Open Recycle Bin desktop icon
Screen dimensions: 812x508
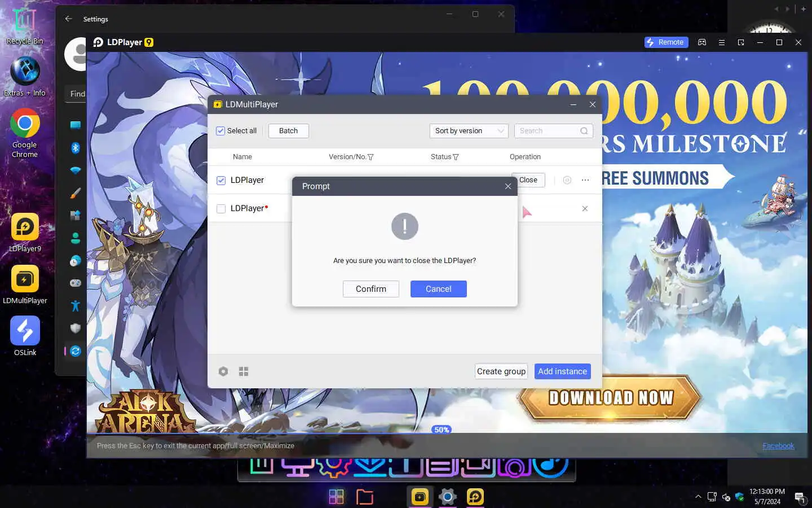point(25,27)
